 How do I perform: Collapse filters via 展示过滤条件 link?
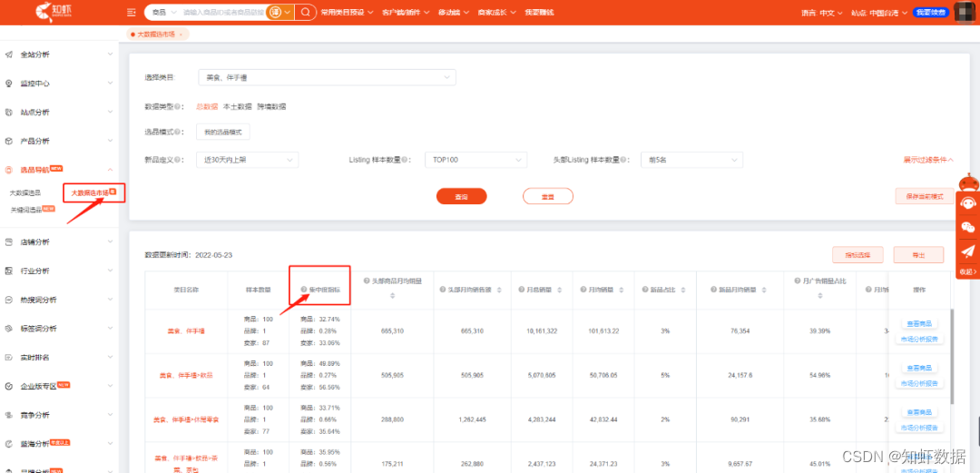click(x=928, y=160)
